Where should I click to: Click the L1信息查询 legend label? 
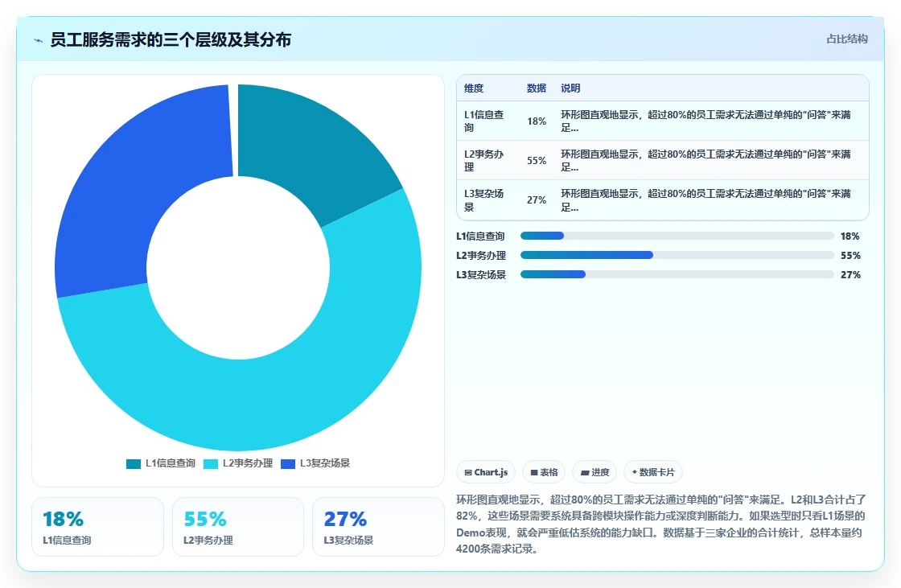coord(170,463)
